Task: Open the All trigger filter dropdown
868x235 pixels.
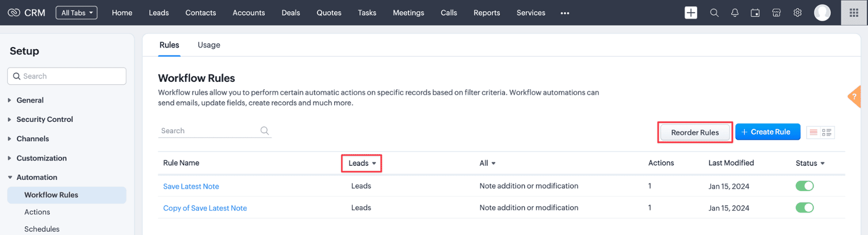Action: (487, 163)
